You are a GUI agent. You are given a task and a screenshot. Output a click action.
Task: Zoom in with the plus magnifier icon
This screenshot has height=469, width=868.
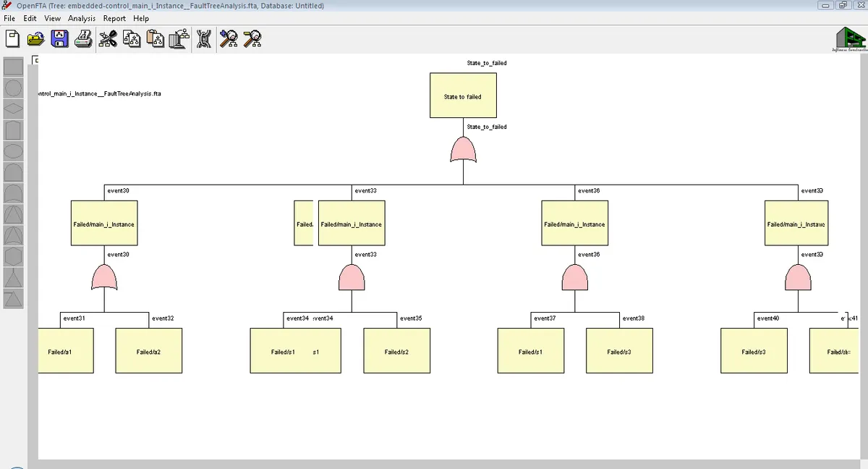[x=229, y=40]
